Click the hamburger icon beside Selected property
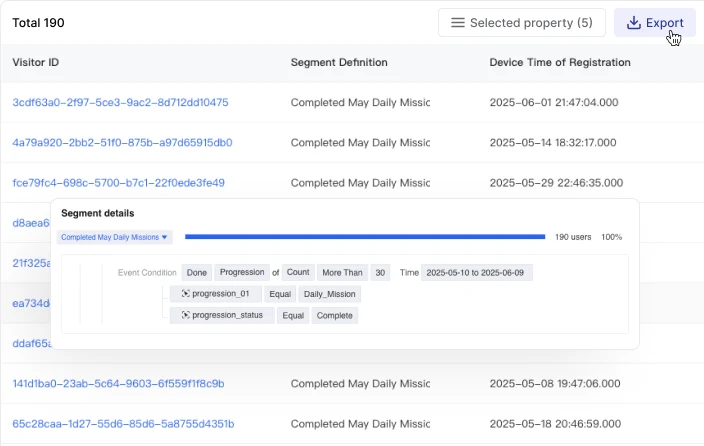The height and width of the screenshot is (446, 704). coord(458,22)
